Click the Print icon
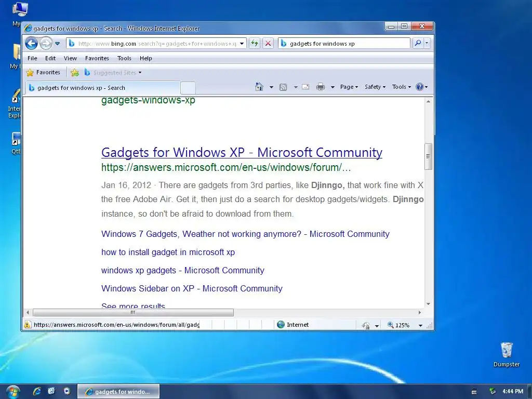The width and height of the screenshot is (532, 399). (320, 87)
